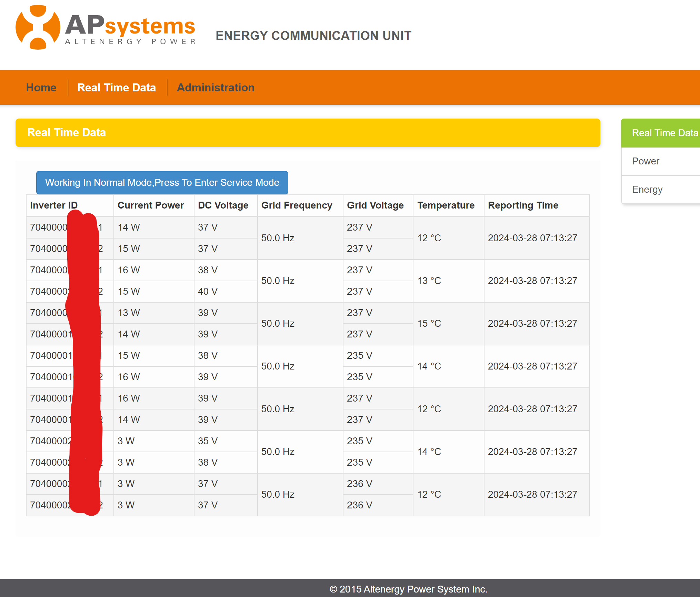Click the green Real Time Data sidebar header
The image size is (700, 597).
point(664,133)
